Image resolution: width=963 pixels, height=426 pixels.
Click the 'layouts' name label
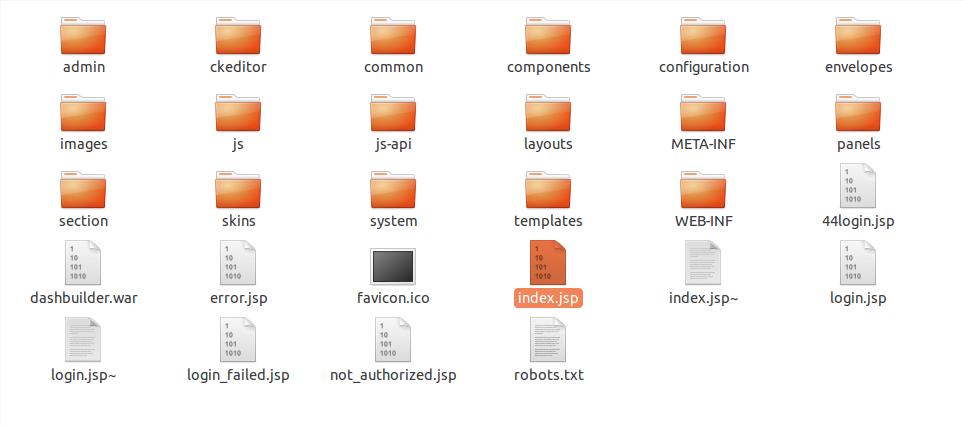(548, 145)
